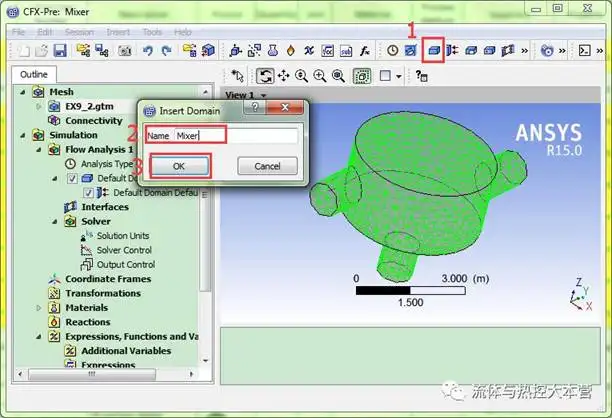Viewport: 612px width, 418px height.
Task: Open the Help menu
Action: [x=183, y=32]
